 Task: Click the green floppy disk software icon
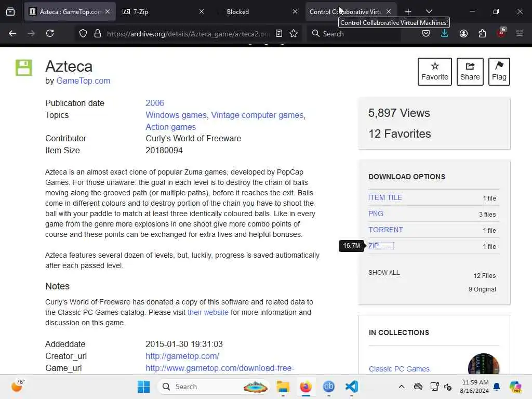coord(24,68)
